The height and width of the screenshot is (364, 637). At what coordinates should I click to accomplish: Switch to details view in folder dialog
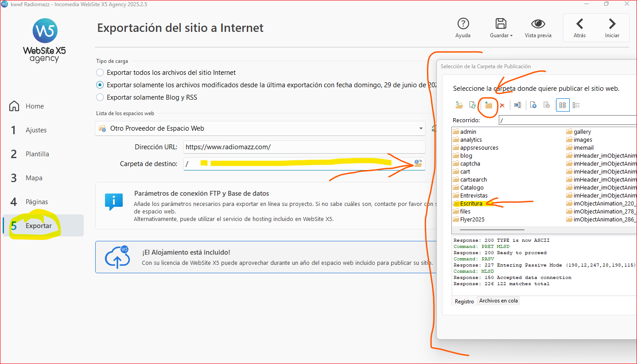576,105
